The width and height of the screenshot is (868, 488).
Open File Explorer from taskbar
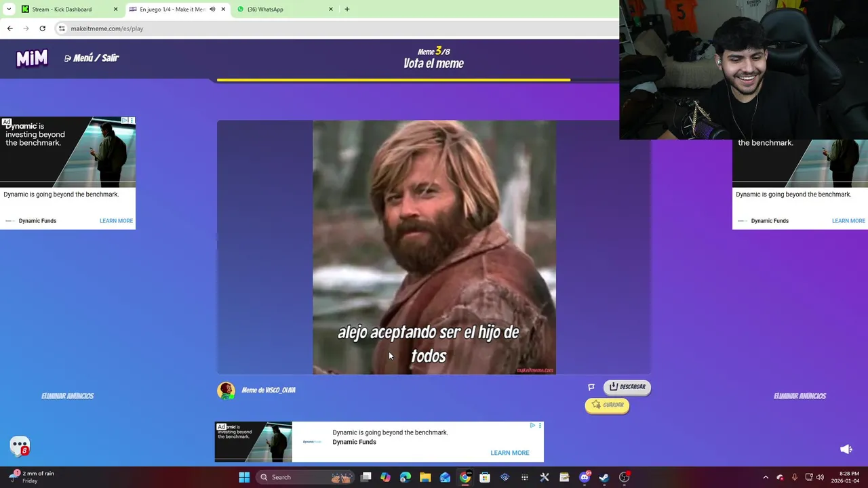tap(425, 477)
